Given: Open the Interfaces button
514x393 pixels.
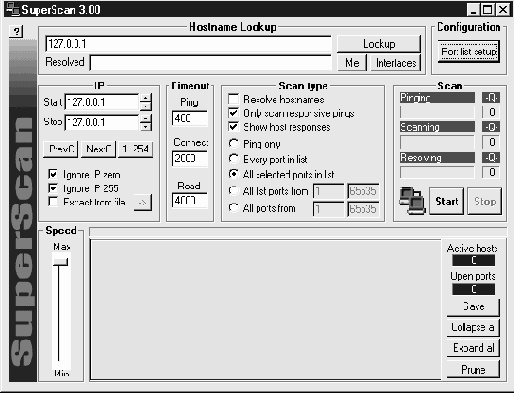Looking at the screenshot, I should tap(396, 63).
